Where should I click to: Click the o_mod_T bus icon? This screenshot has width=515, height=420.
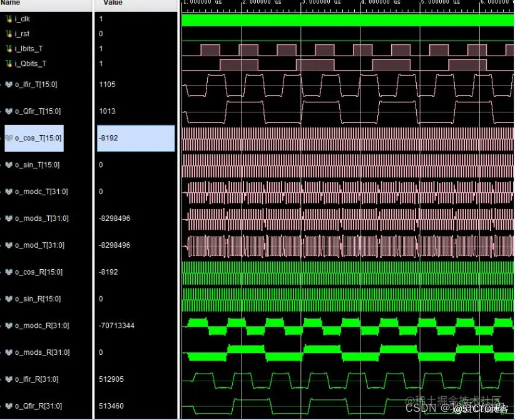(x=9, y=245)
